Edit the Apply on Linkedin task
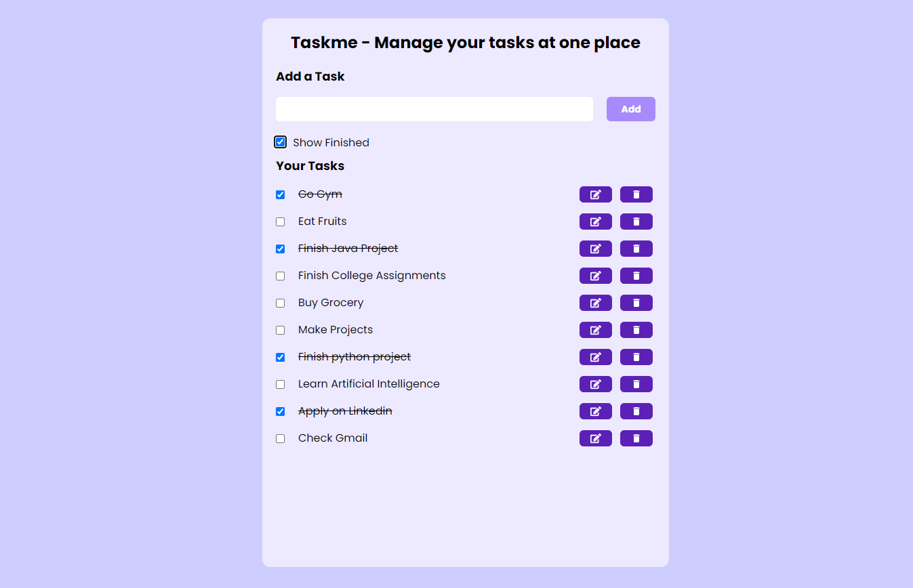913x588 pixels. click(x=596, y=411)
